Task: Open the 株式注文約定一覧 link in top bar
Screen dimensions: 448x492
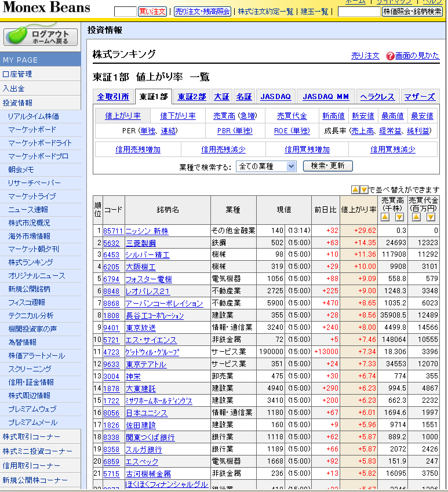Action: (x=265, y=12)
